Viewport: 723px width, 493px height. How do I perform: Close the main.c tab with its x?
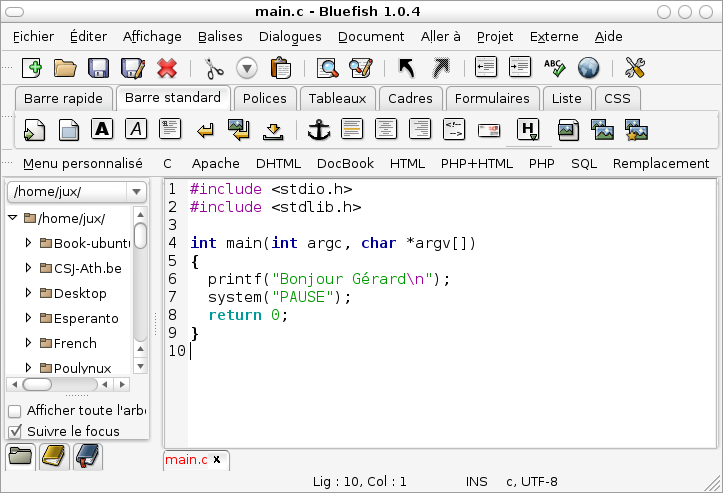pos(217,459)
